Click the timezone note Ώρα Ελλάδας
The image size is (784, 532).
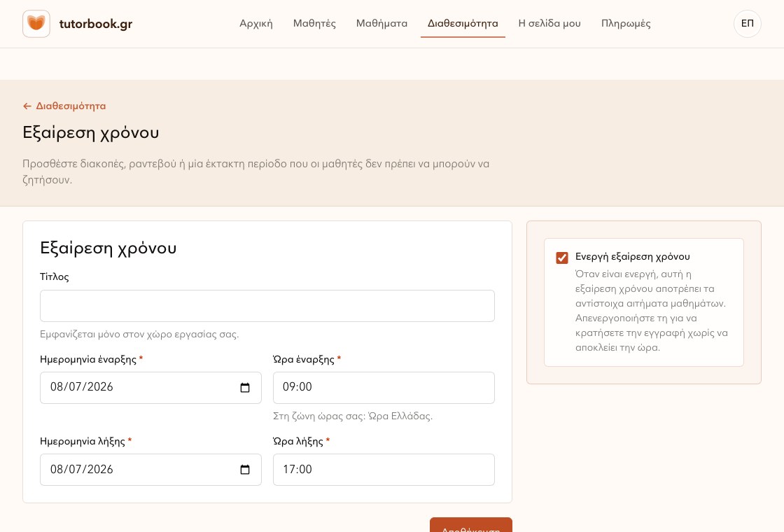(353, 416)
